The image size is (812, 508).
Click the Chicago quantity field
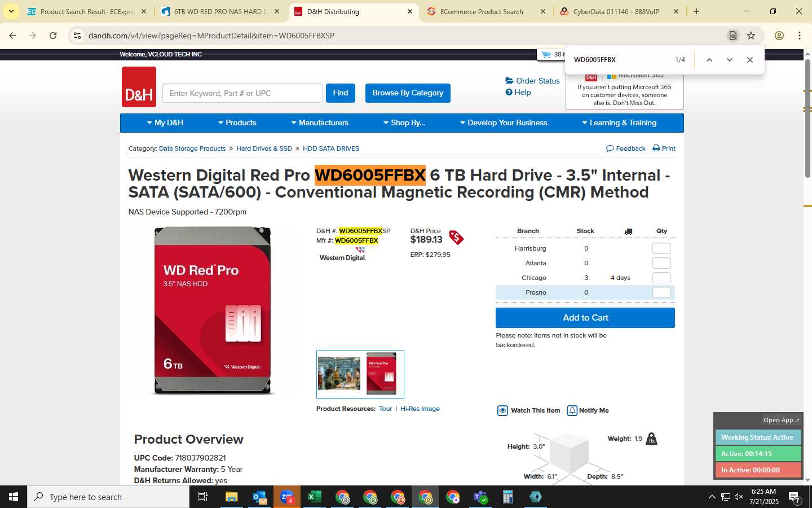[x=661, y=278]
